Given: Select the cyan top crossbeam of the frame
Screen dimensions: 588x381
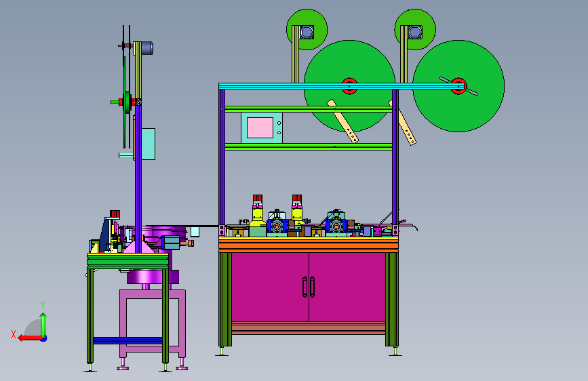Looking at the screenshot, I should (342, 86).
